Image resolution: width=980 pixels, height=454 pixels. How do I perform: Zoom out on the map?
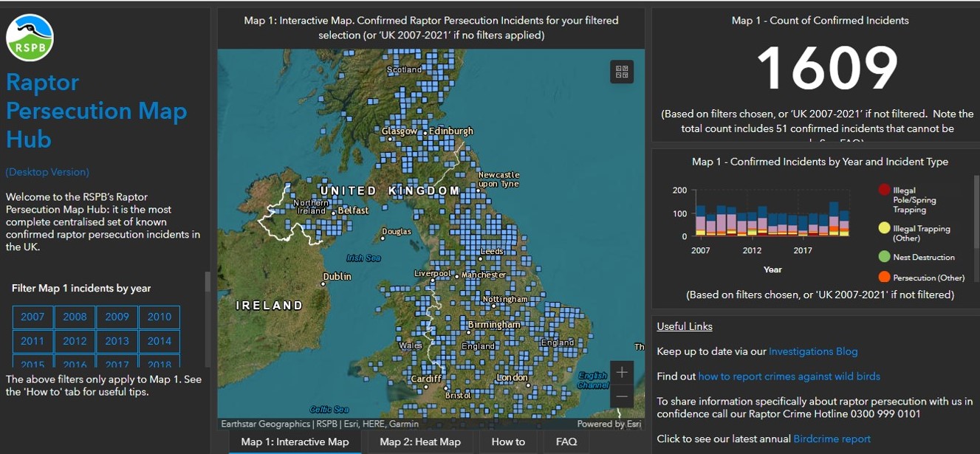[622, 396]
